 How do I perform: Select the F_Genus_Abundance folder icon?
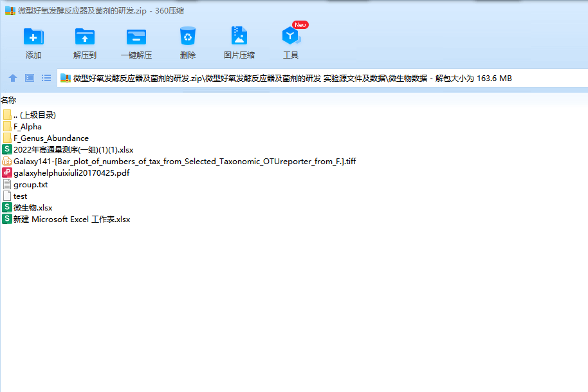coord(6,138)
